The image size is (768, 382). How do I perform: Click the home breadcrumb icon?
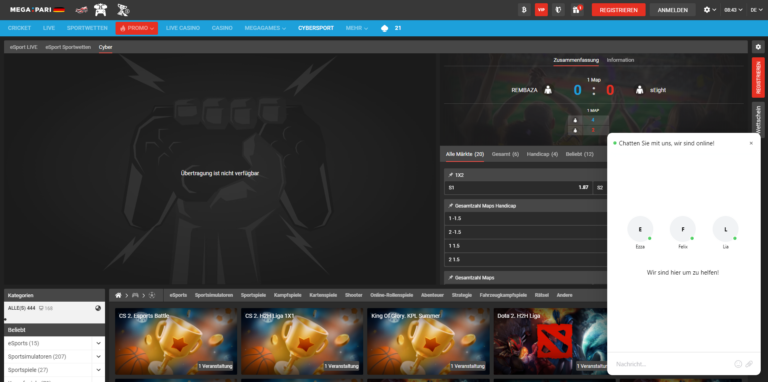(118, 295)
